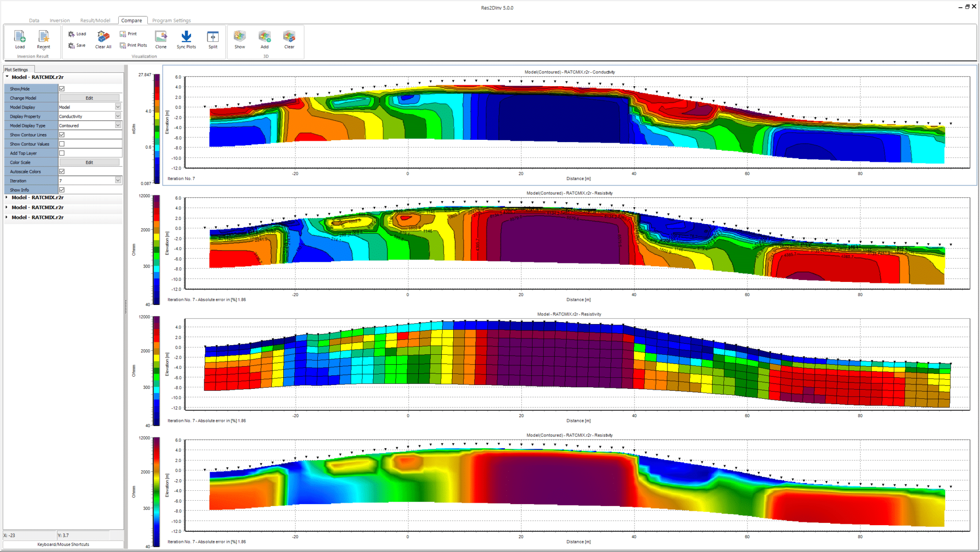
Task: Click the Keyboard/Mouse Shortcuts bar
Action: point(63,544)
